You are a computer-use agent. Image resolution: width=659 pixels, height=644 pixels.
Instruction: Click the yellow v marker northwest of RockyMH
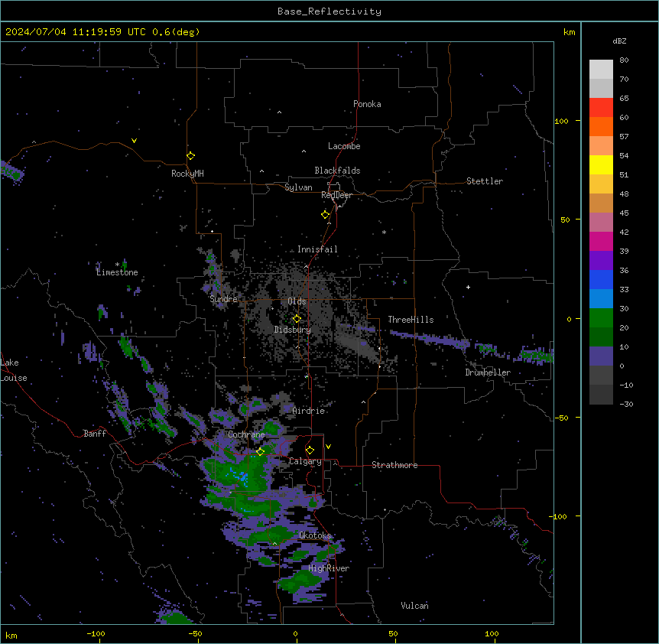134,141
